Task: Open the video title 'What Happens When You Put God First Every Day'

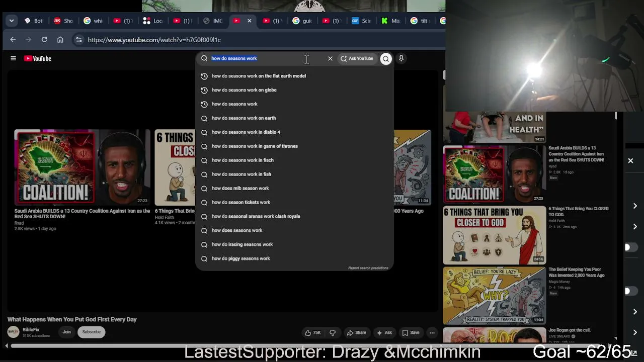Action: coord(72,319)
